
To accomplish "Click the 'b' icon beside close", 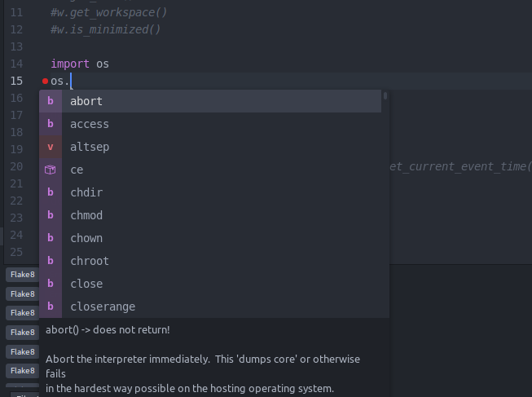I will 51,284.
